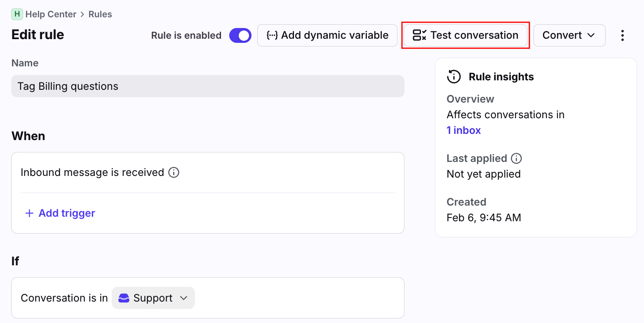Viewport: 644px width, 323px height.
Task: Navigate to Rules in the breadcrumb
Action: pyautogui.click(x=100, y=14)
